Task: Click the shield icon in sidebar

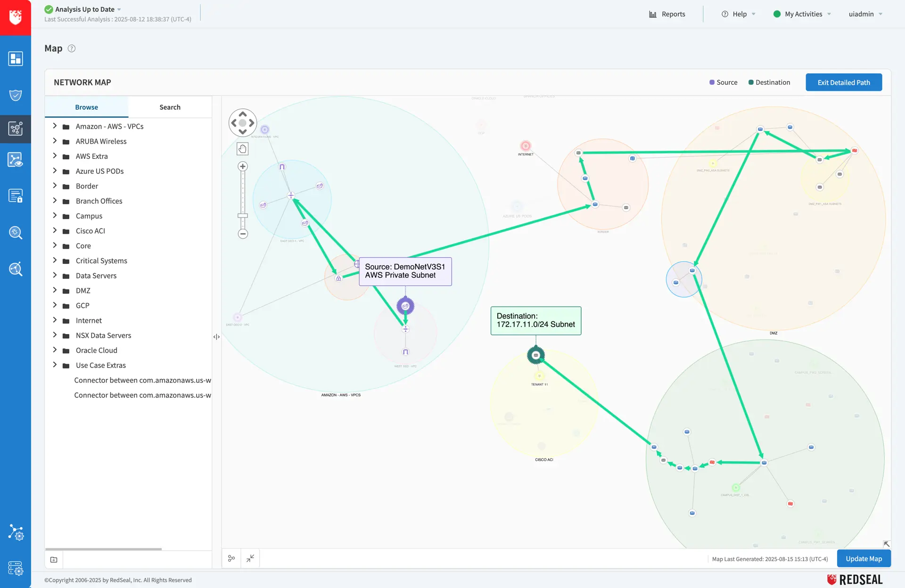Action: coord(16,95)
